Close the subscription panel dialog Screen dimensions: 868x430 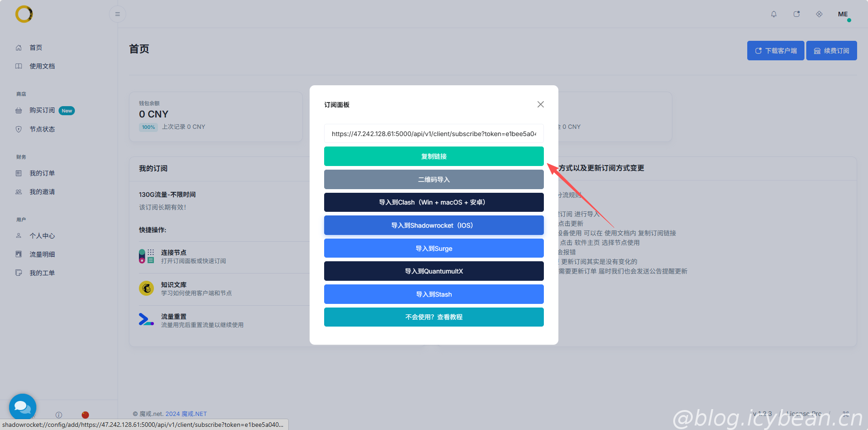tap(540, 104)
